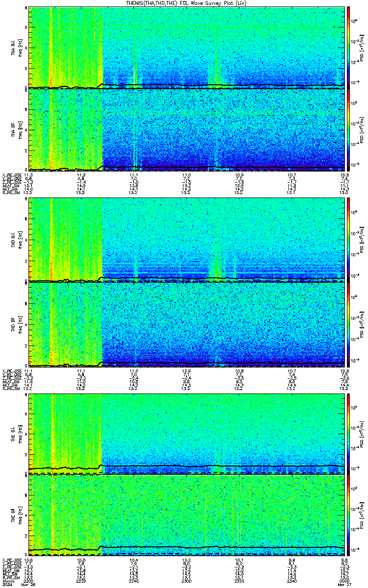Click the 2200 time tick label

tap(28, 581)
